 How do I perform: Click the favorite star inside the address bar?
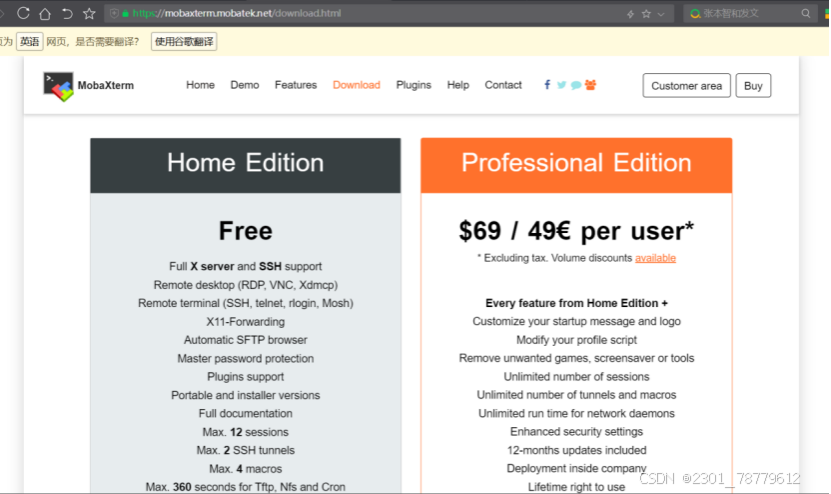[x=646, y=14]
